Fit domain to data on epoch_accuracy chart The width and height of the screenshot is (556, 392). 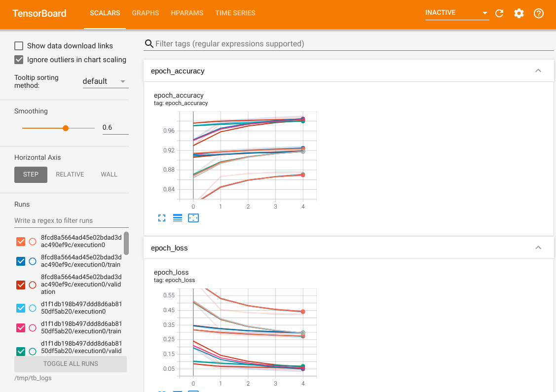pyautogui.click(x=193, y=218)
